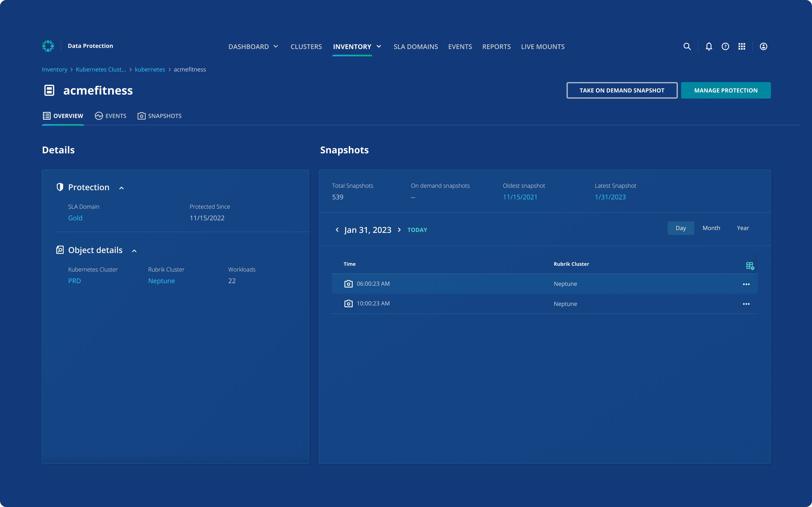The image size is (812, 507).
Task: Switch to the Events tab under acmefitness
Action: tap(111, 116)
